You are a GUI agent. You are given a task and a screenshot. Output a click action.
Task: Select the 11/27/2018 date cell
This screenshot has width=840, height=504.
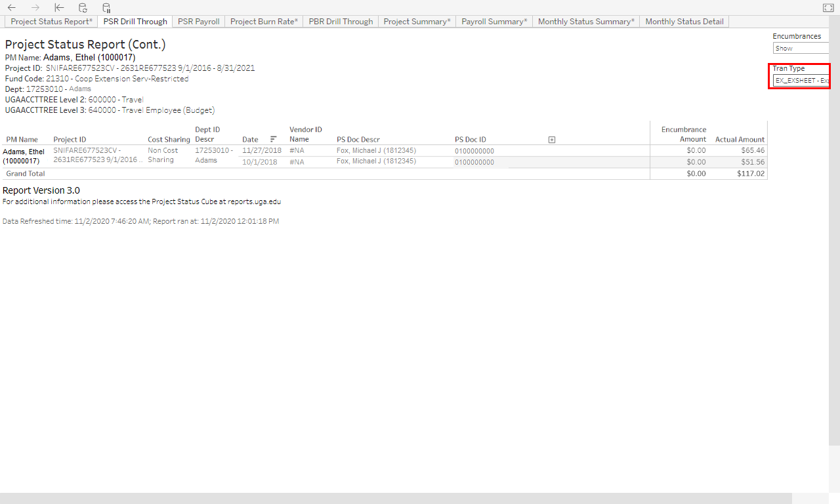click(x=262, y=151)
